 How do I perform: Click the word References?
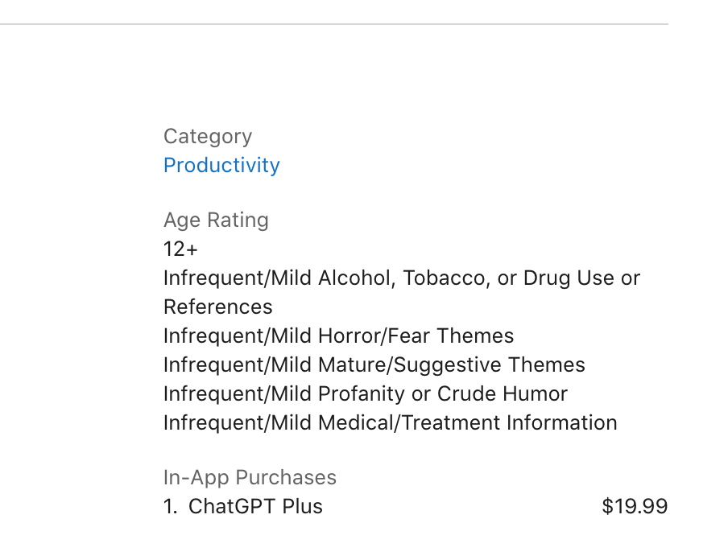pyautogui.click(x=217, y=307)
